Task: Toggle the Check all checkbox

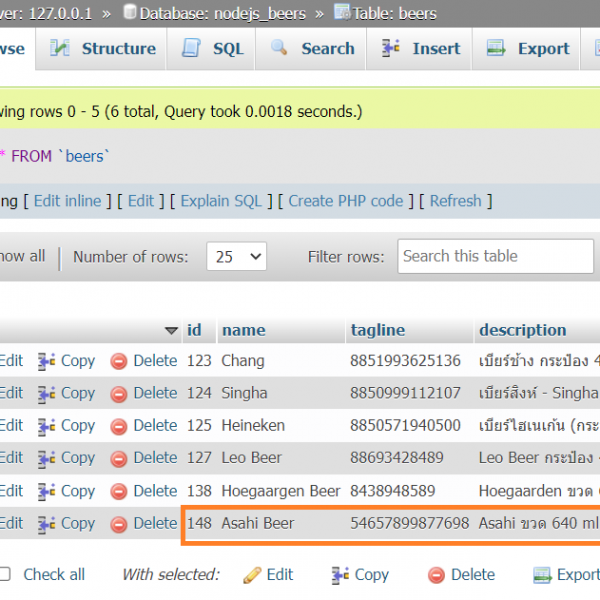Action: [x=6, y=574]
